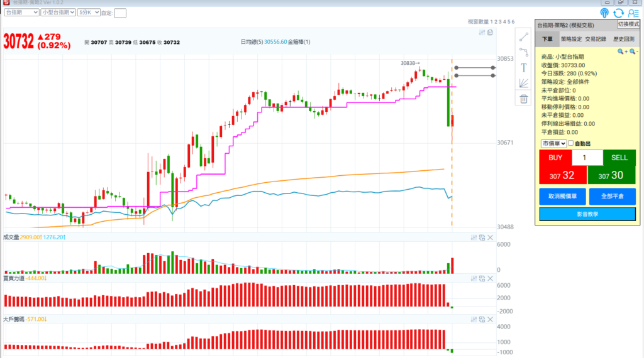Click the broadcast signal icon

(x=604, y=13)
